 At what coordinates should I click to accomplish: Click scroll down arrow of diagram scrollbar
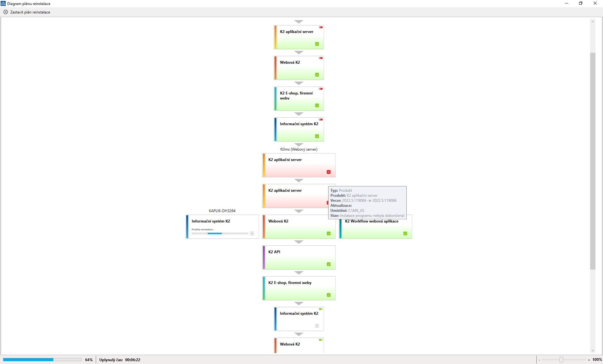click(x=593, y=351)
